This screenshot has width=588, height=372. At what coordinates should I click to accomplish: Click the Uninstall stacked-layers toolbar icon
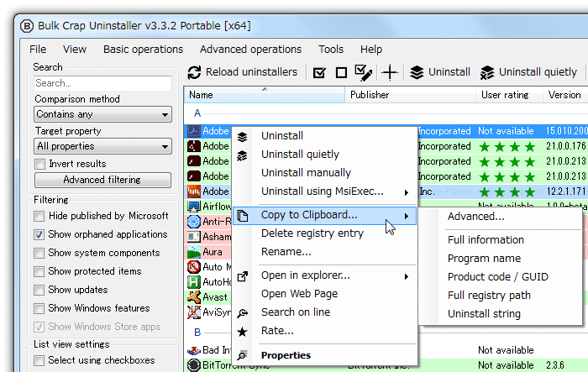(417, 72)
